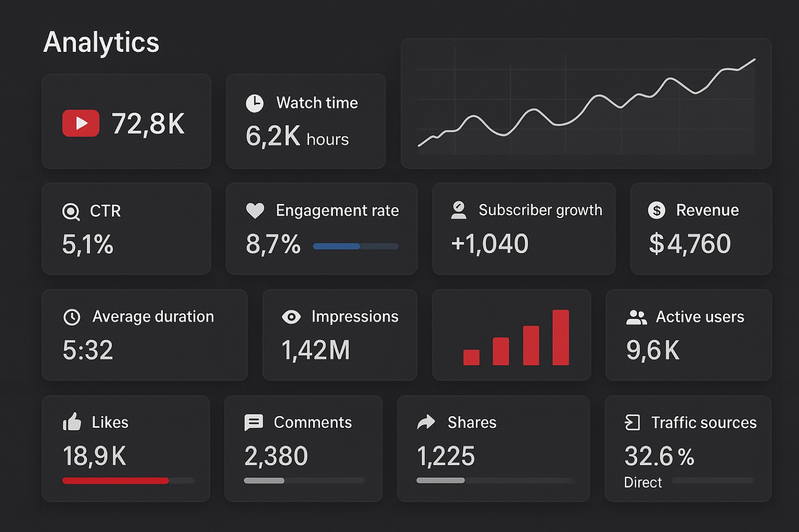Click the Engagement rate progress bar
The width and height of the screenshot is (799, 532).
(x=355, y=246)
